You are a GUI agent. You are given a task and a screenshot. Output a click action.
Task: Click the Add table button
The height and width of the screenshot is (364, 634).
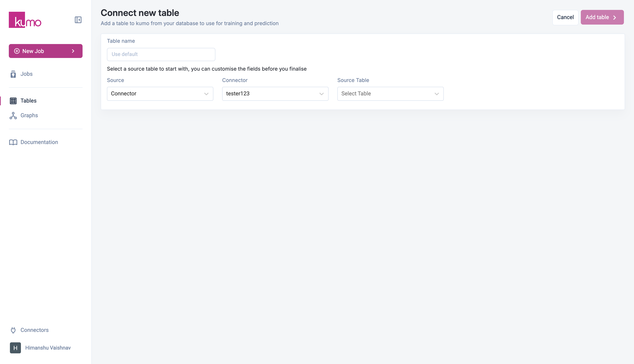602,17
